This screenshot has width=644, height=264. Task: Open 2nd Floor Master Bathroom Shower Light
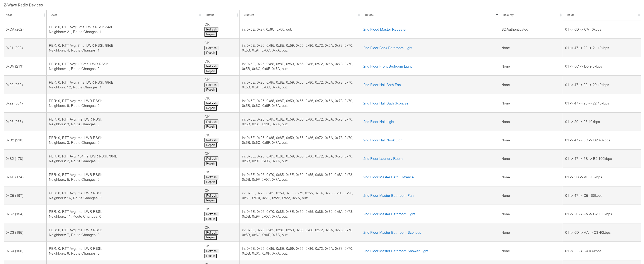(396, 251)
